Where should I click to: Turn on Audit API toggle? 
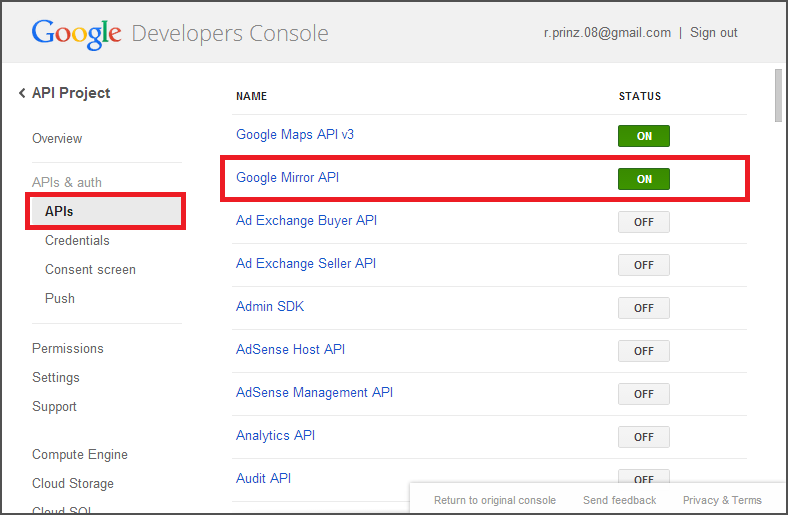pos(644,476)
